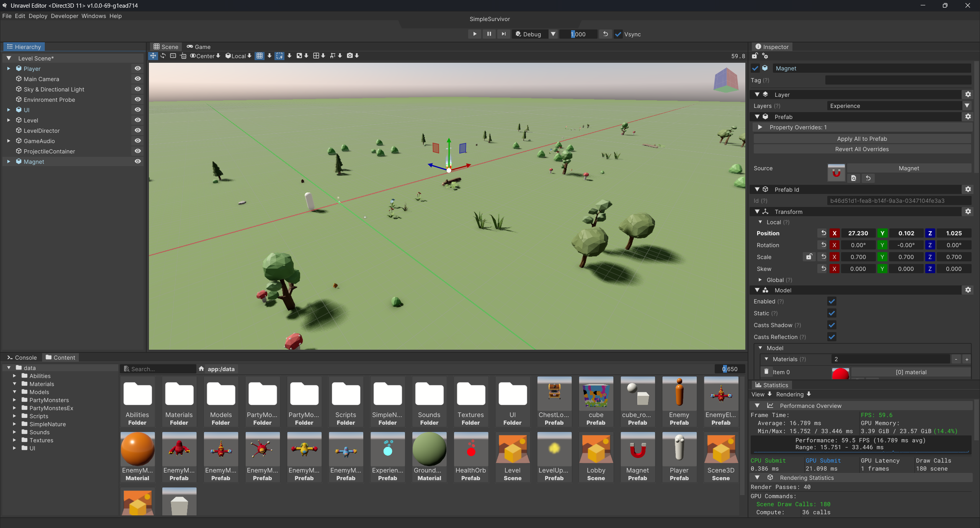
Task: Select the Move/translate gizmo tool
Action: [x=153, y=55]
